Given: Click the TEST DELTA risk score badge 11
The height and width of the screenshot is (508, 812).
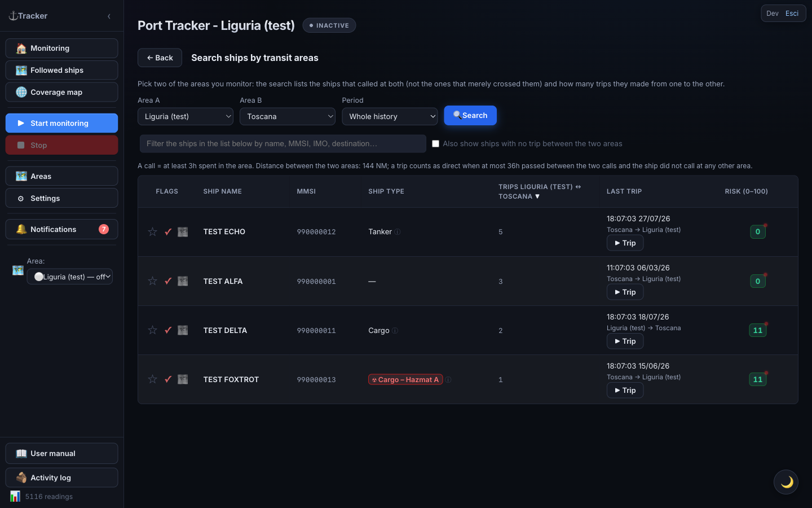Looking at the screenshot, I should coord(757,331).
